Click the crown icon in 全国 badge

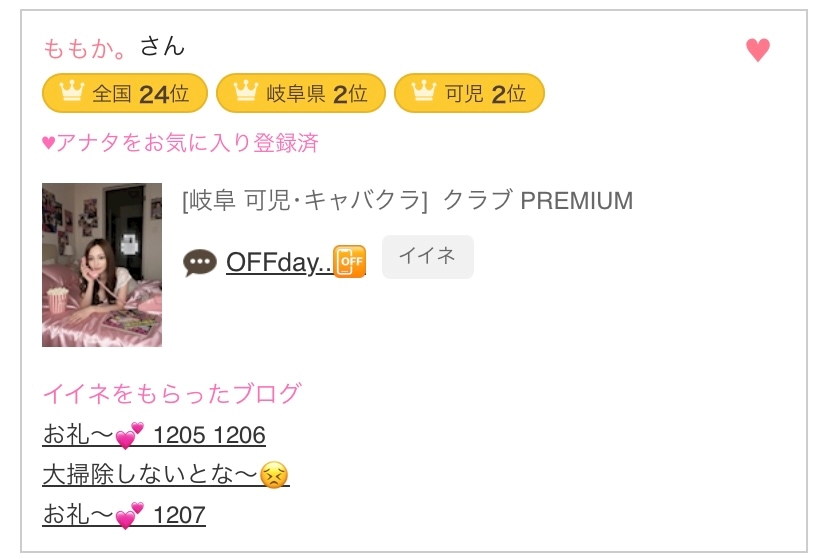(70, 94)
